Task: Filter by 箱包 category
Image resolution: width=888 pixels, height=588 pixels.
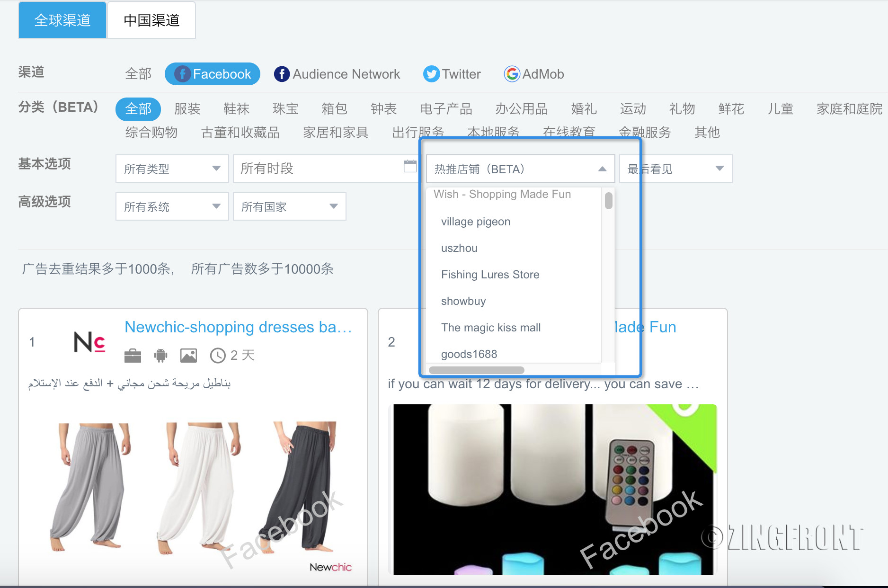Action: tap(334, 109)
